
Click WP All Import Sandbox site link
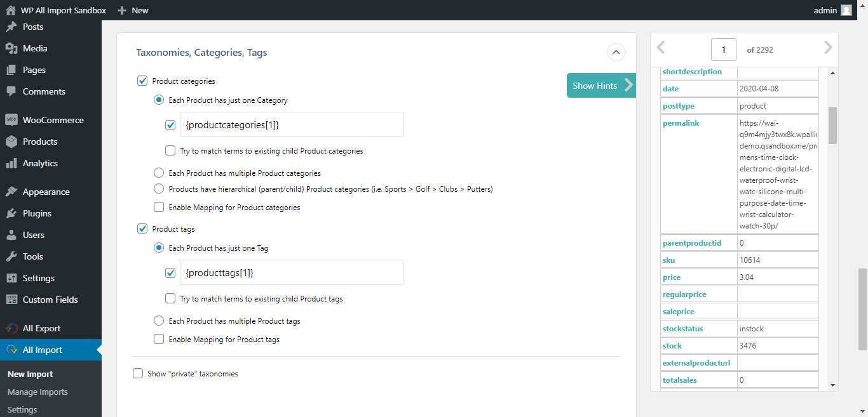pyautogui.click(x=64, y=10)
